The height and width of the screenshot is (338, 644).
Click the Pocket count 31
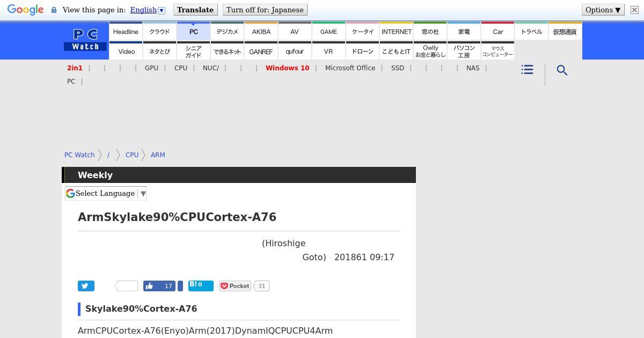click(261, 286)
